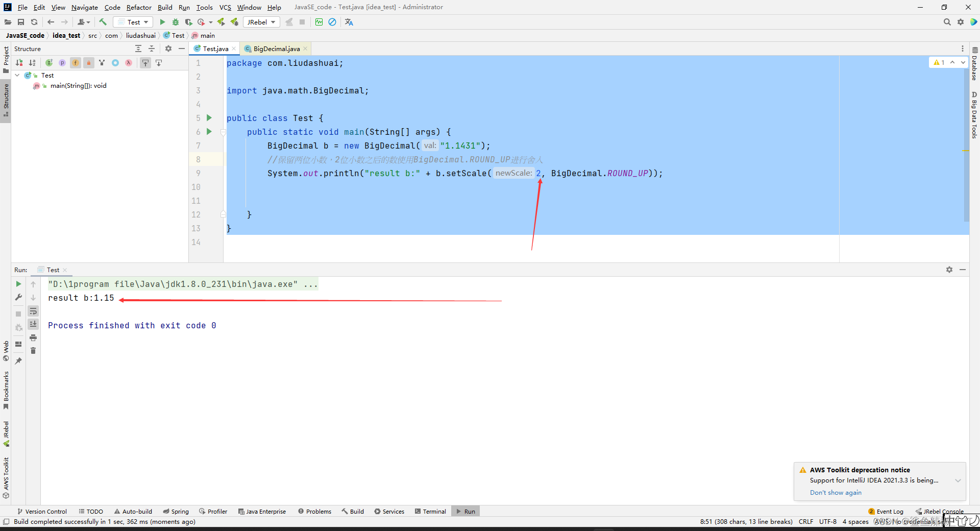
Task: Open the Terminal tool window tab
Action: point(431,511)
